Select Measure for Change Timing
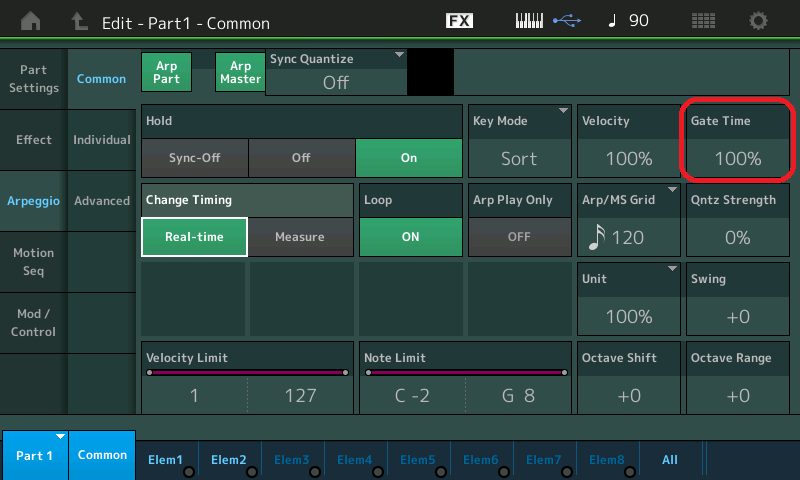 (x=300, y=237)
